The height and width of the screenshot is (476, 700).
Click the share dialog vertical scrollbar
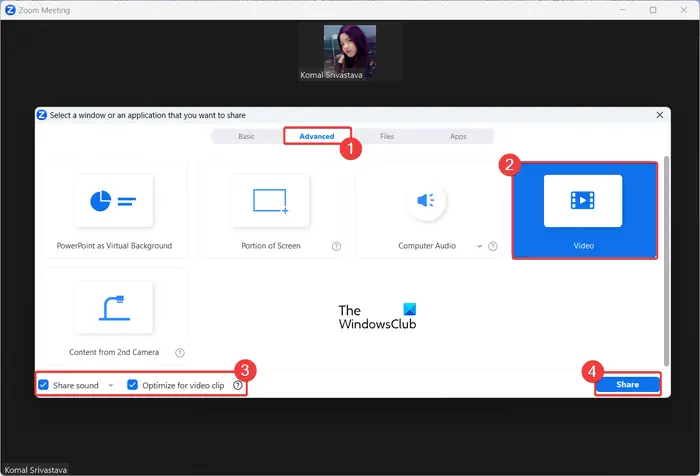click(666, 261)
